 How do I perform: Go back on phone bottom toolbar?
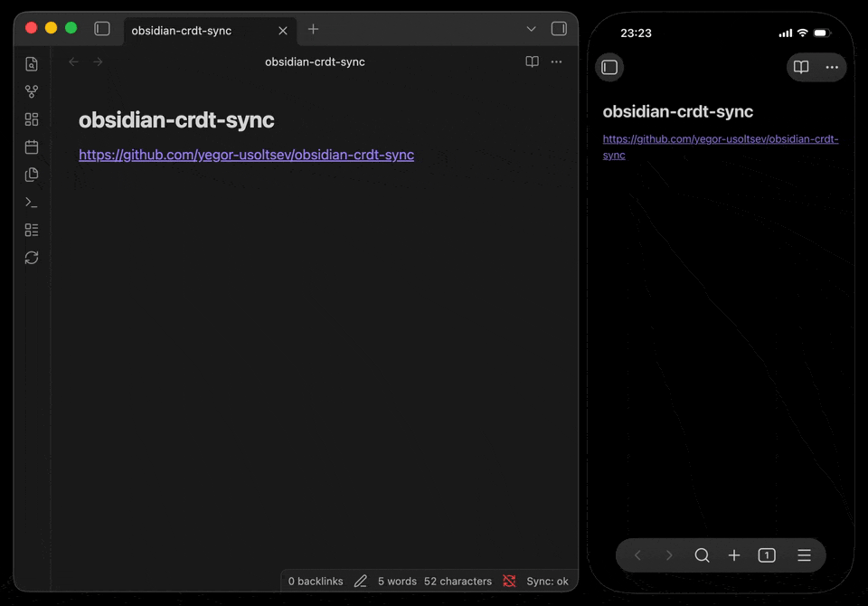tap(637, 555)
